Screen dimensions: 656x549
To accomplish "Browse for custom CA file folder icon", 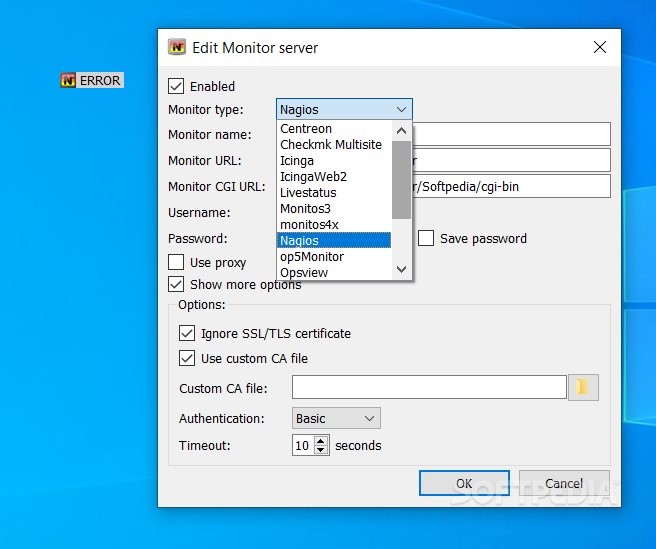I will tap(583, 387).
